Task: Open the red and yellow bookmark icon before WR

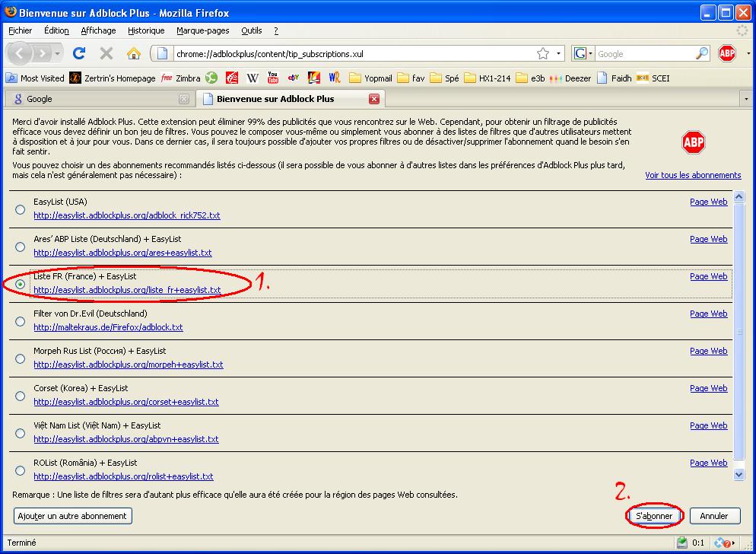Action: tap(314, 78)
